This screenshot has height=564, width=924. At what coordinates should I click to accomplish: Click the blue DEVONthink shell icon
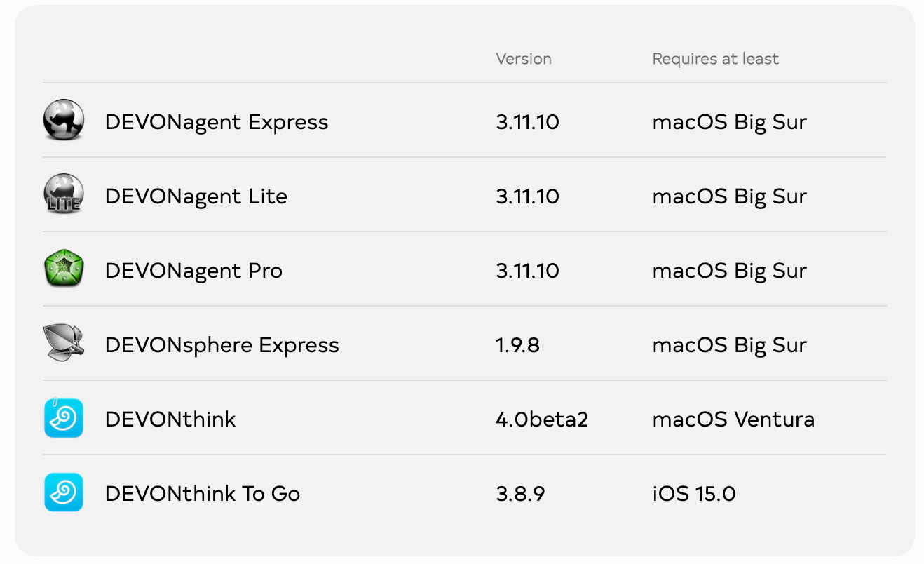click(x=64, y=417)
